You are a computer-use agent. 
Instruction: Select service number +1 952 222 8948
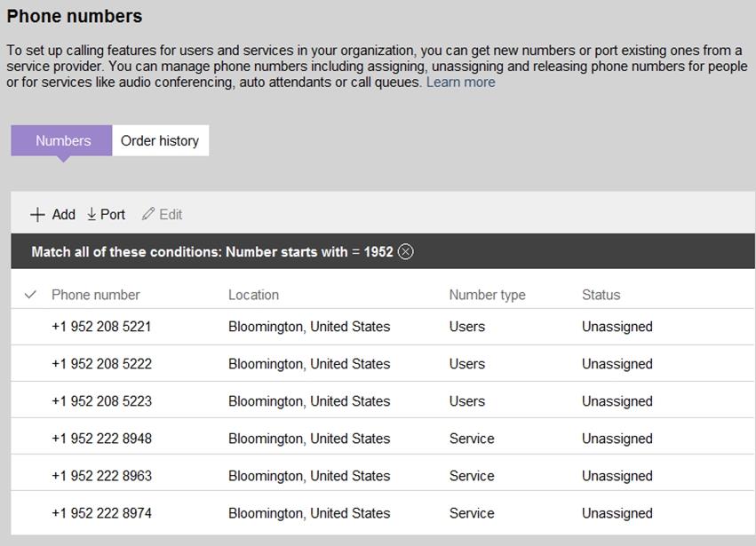(101, 439)
